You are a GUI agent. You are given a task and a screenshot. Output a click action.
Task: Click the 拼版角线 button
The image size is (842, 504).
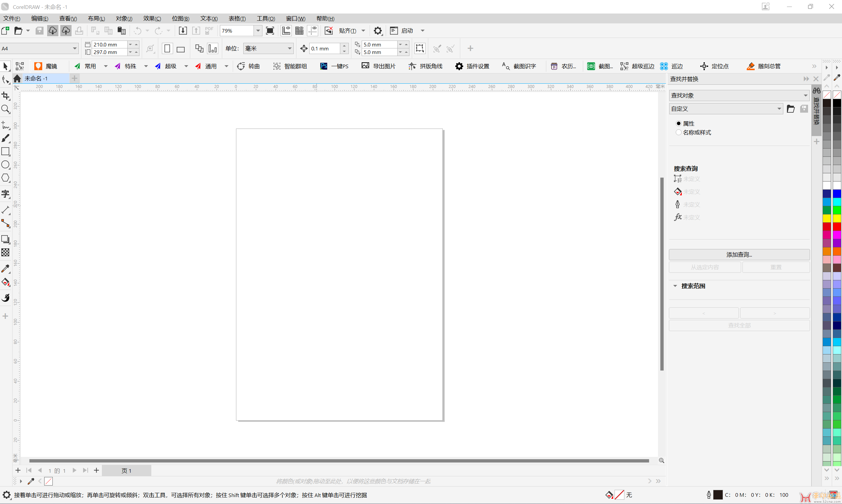425,66
